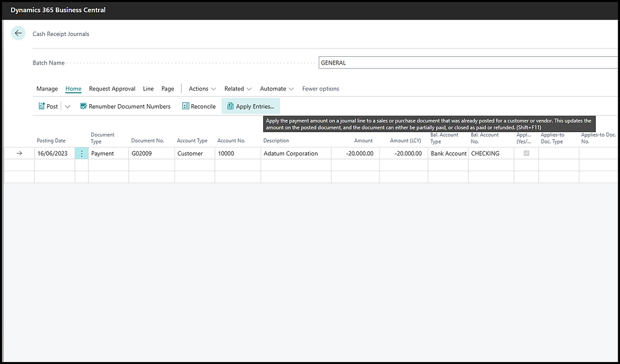Screen dimensions: 620x364
Task: Click the Document No. column header
Action: [147, 140]
